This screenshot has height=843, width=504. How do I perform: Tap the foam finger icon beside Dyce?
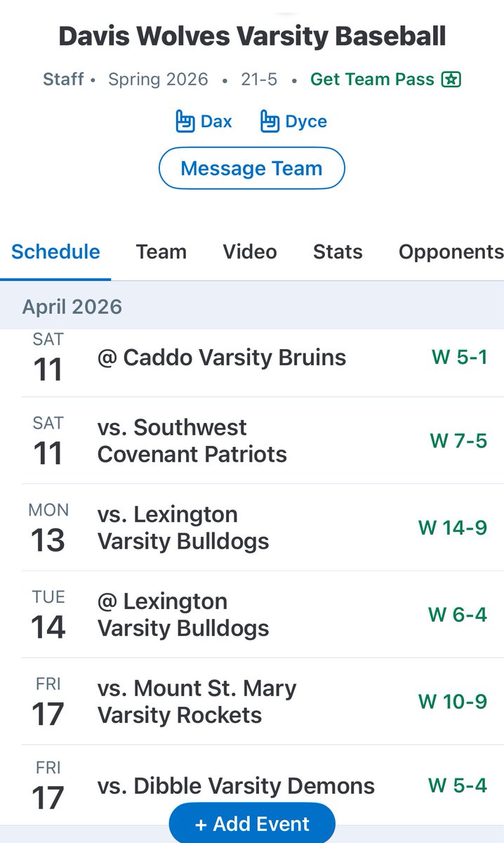coord(270,122)
